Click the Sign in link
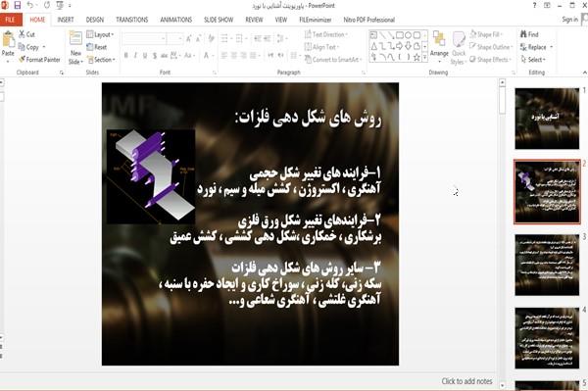Image resolution: width=588 pixels, height=391 pixels. click(x=569, y=20)
